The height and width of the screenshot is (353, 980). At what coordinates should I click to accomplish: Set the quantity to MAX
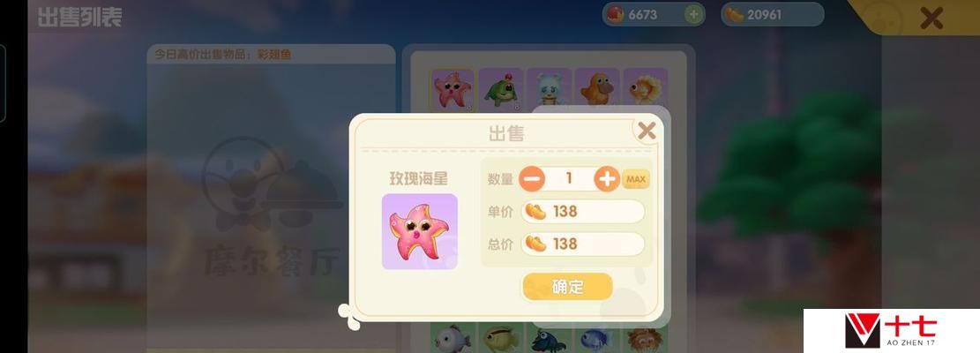(x=636, y=179)
